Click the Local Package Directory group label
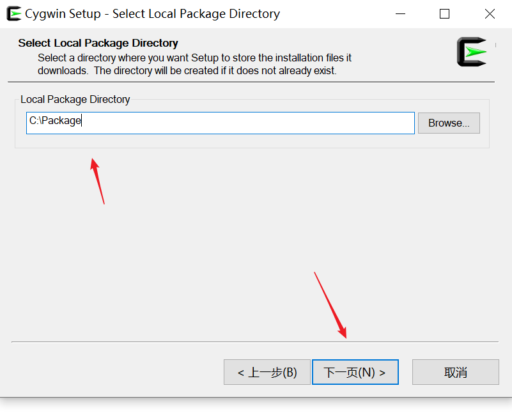The height and width of the screenshot is (420, 512). (75, 100)
